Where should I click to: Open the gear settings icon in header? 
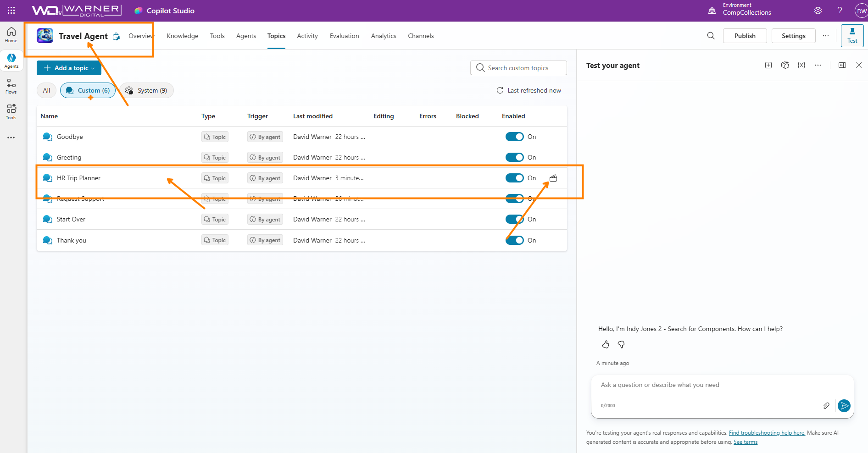[x=818, y=11]
